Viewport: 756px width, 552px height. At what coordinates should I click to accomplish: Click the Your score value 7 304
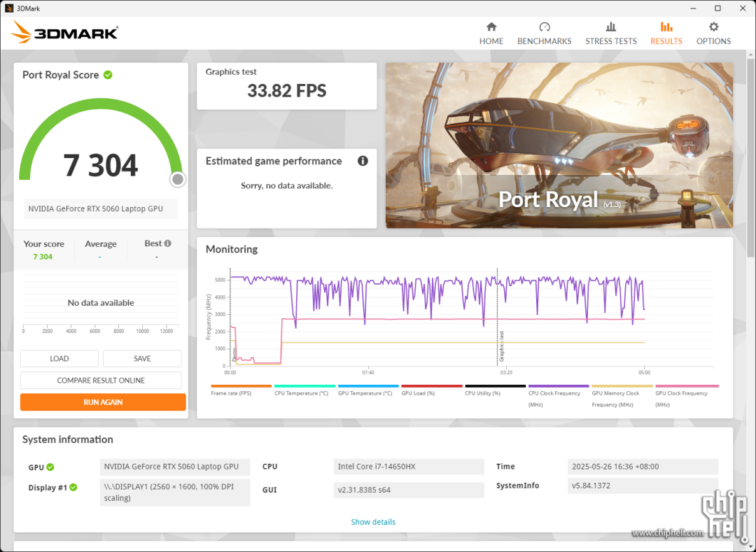click(x=43, y=257)
